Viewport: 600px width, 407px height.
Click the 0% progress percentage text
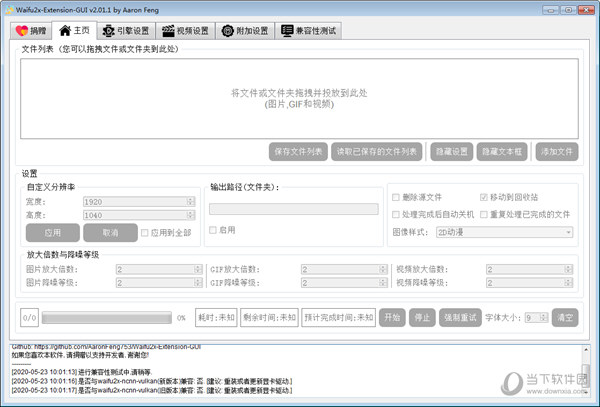tap(181, 318)
